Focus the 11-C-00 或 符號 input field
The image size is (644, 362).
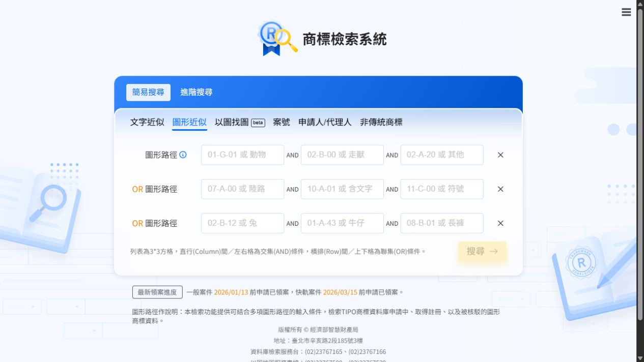point(442,189)
